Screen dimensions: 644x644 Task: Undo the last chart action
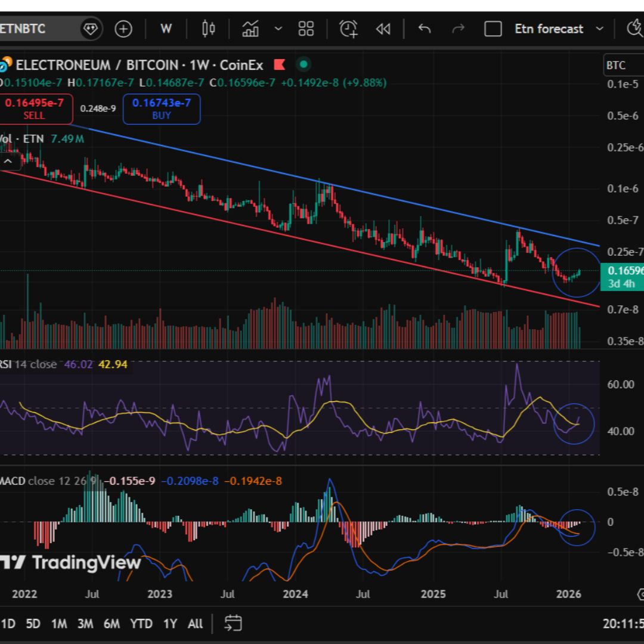[x=425, y=29]
